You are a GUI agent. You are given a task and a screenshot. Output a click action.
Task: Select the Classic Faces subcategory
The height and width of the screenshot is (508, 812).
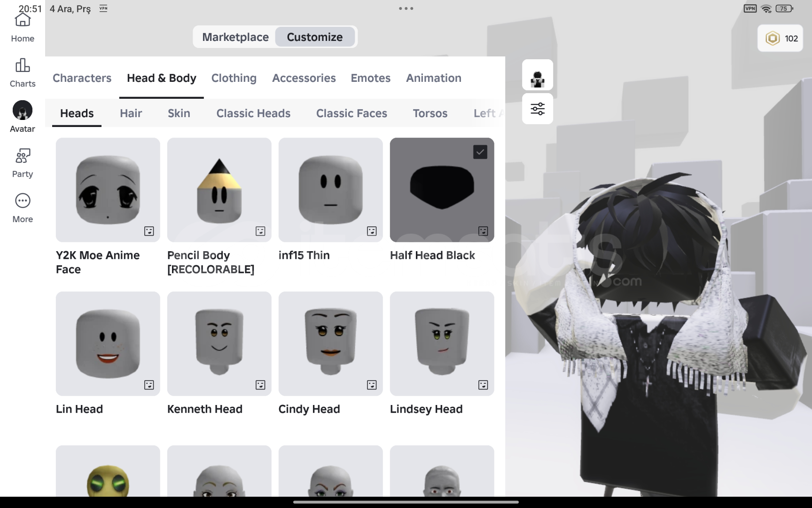352,113
